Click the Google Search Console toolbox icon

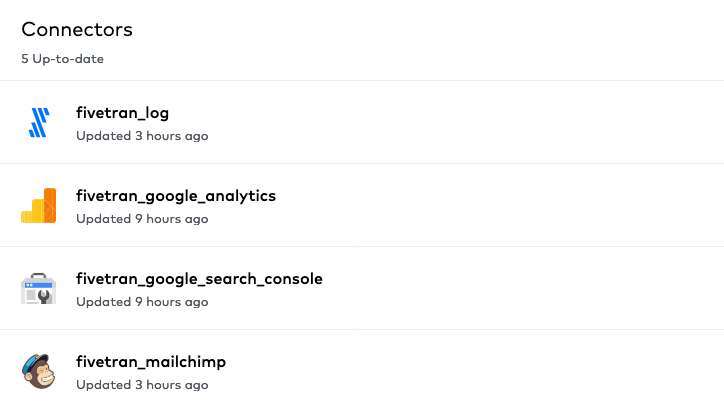pyautogui.click(x=38, y=289)
